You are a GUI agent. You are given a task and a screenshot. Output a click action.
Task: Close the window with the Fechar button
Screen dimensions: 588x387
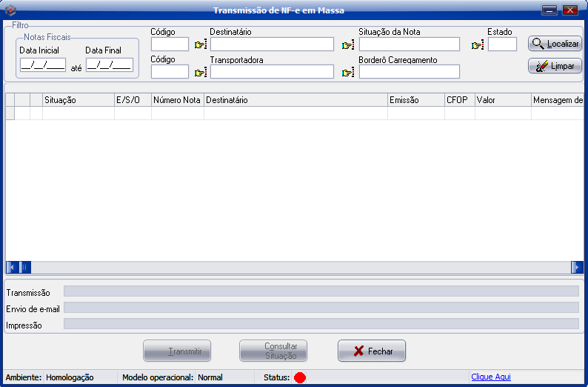(x=372, y=351)
